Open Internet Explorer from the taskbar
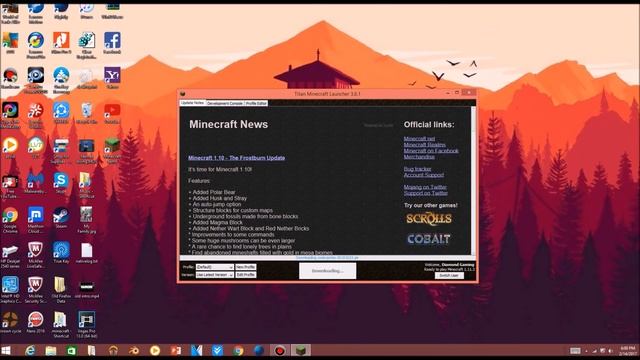This screenshot has width=640, height=360. tap(30, 351)
